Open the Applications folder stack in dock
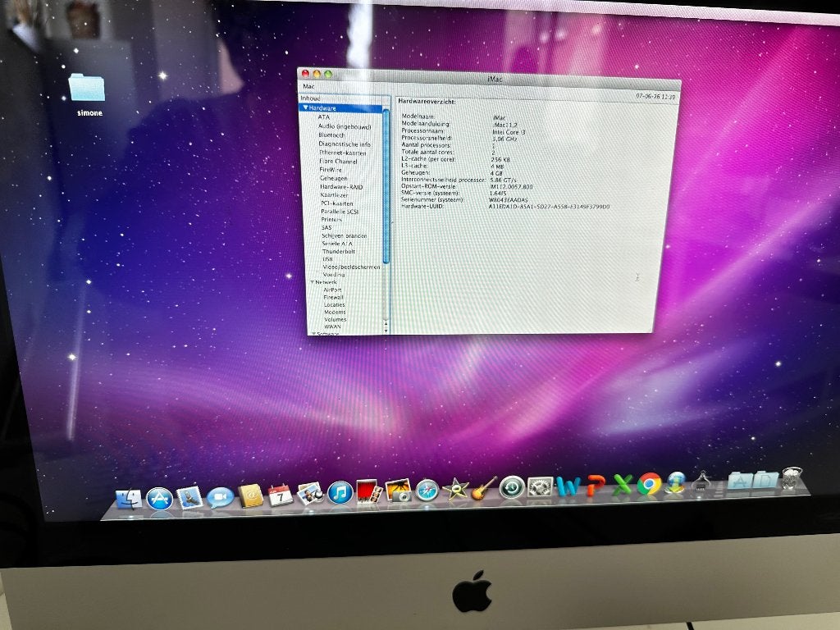 pyautogui.click(x=740, y=481)
